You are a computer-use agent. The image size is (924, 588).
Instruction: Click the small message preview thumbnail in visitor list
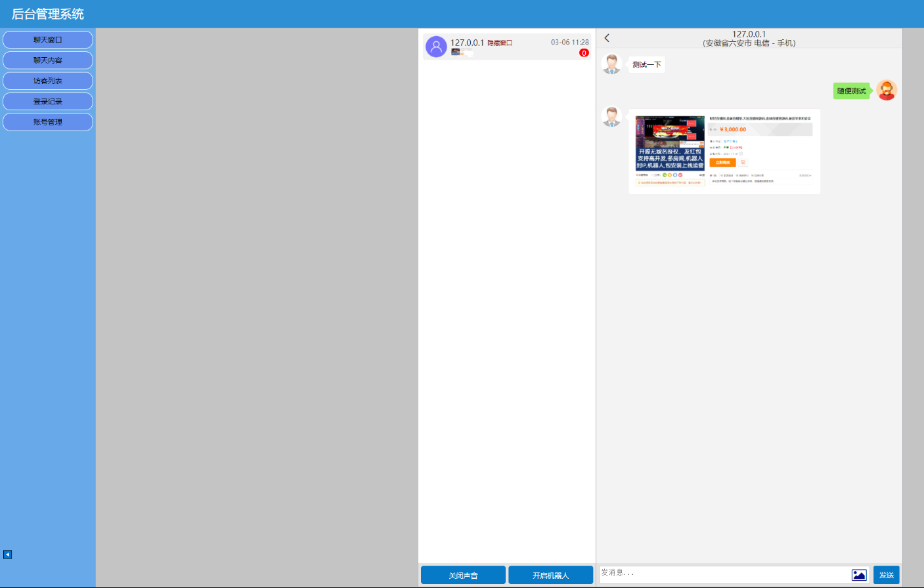tap(462, 52)
